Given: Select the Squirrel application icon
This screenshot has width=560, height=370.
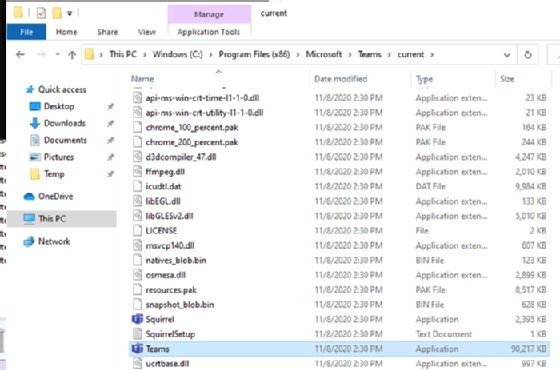Looking at the screenshot, I should click(138, 319).
